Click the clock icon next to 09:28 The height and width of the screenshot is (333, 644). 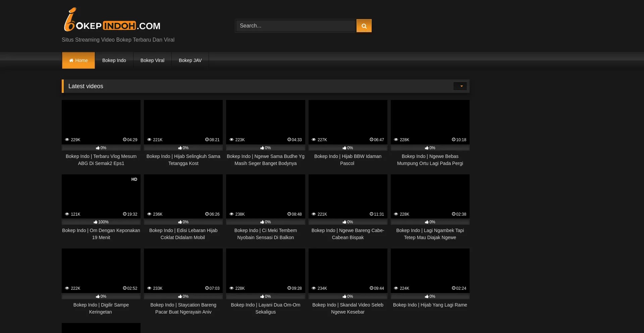[x=289, y=288]
